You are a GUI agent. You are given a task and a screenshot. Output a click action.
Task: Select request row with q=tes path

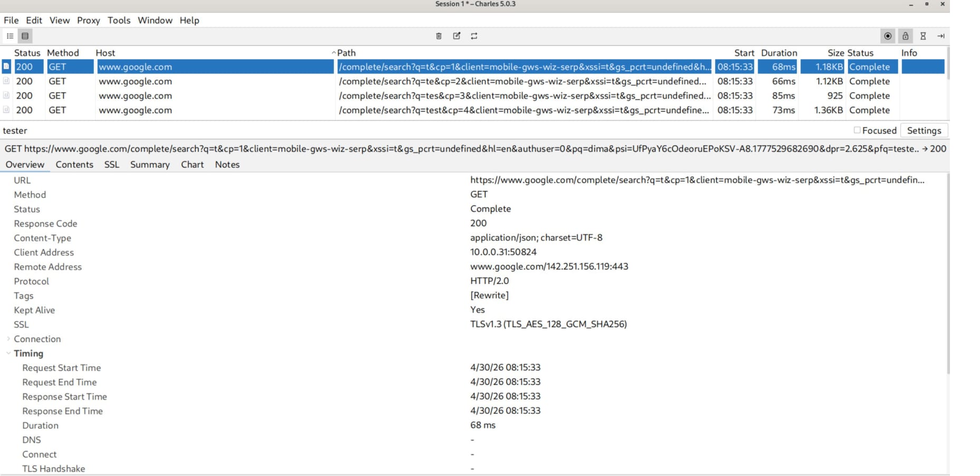(x=473, y=96)
